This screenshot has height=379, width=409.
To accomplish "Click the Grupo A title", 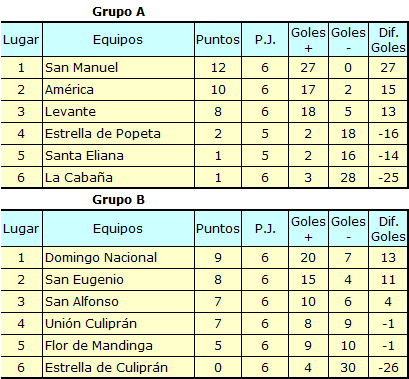I will (x=118, y=12).
